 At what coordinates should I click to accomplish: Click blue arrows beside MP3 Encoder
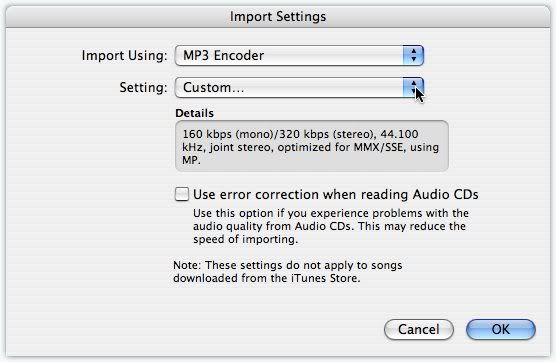pos(413,55)
